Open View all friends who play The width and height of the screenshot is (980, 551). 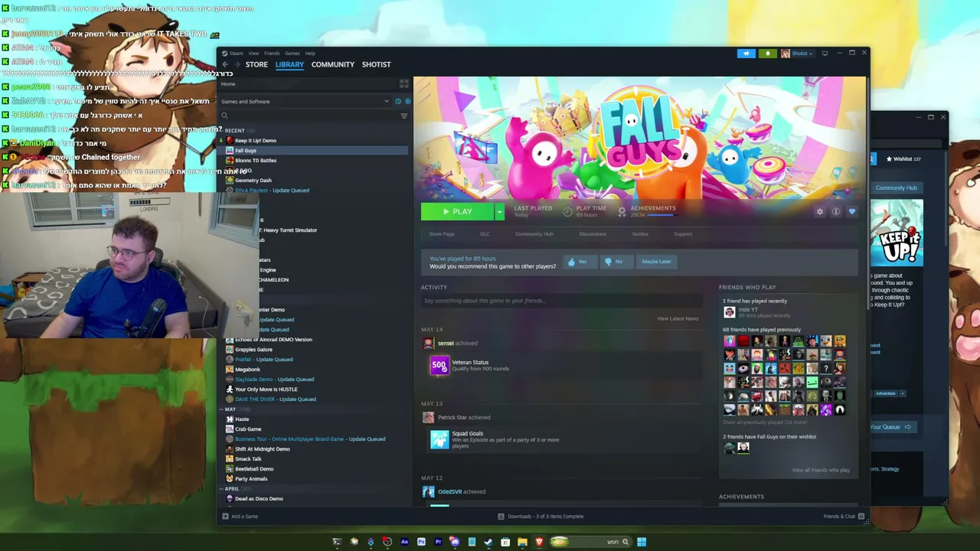click(821, 470)
